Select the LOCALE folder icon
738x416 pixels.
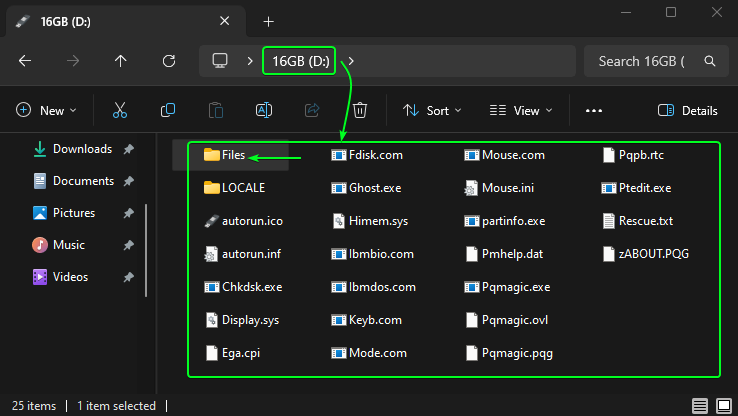coord(212,188)
